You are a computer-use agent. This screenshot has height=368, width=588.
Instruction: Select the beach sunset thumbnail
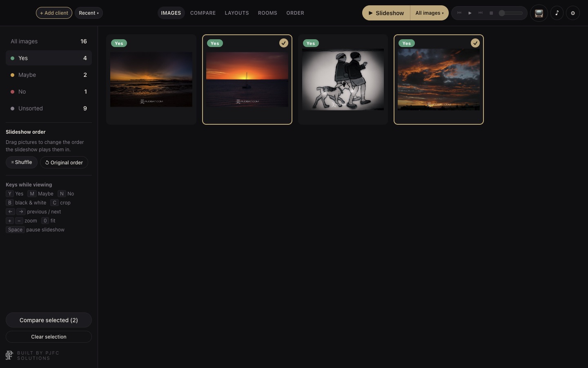click(x=151, y=79)
